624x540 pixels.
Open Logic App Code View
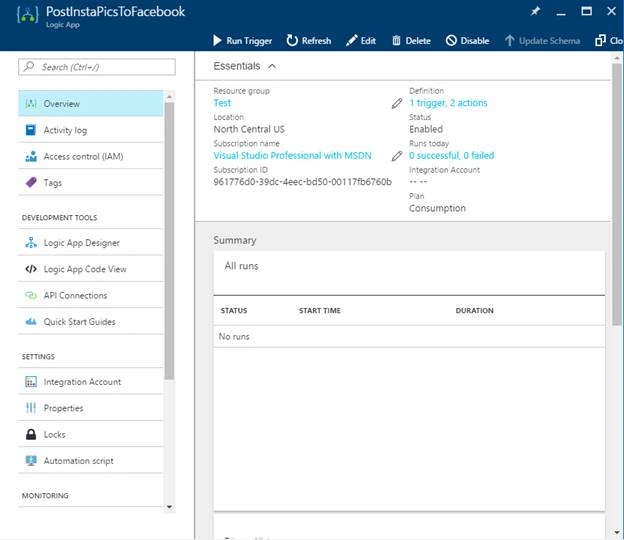click(91, 269)
